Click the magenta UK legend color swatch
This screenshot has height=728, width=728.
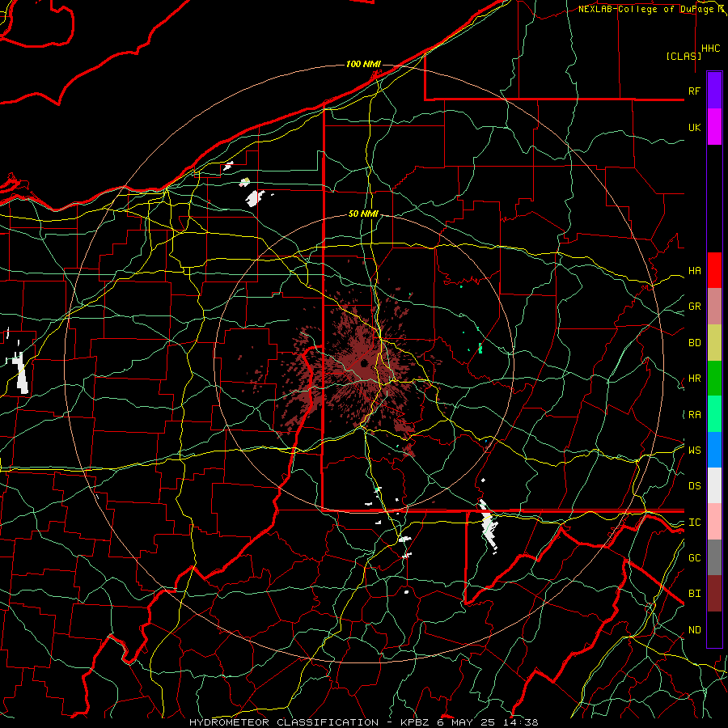[x=714, y=127]
